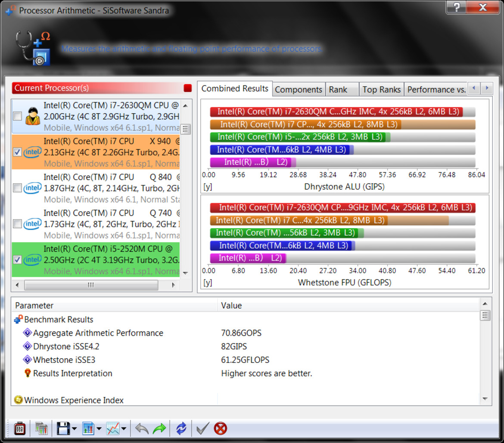Click the Intel logo beside i7 Q 840
The width and height of the screenshot is (504, 443).
tap(32, 188)
